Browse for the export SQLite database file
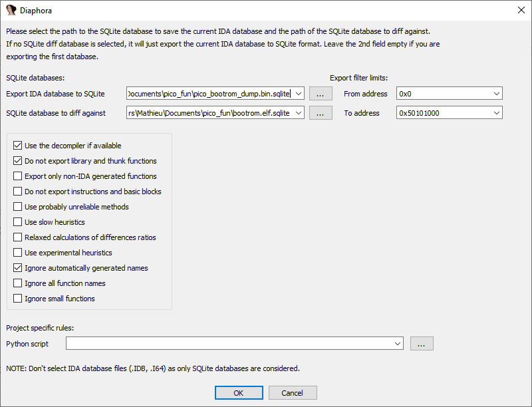 tap(321, 94)
